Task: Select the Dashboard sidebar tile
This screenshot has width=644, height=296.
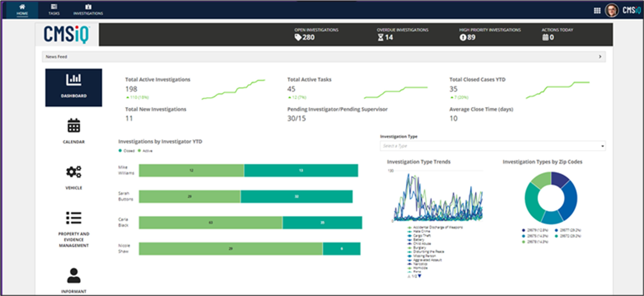Action: point(73,87)
